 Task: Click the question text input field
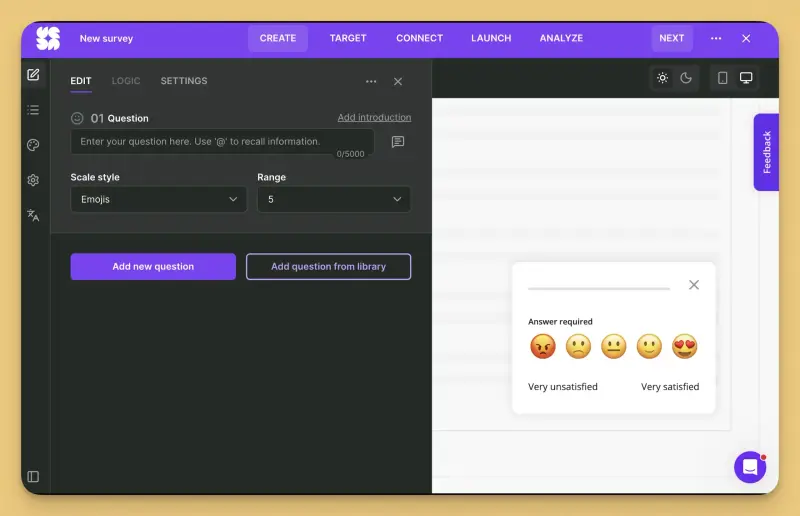pos(222,142)
